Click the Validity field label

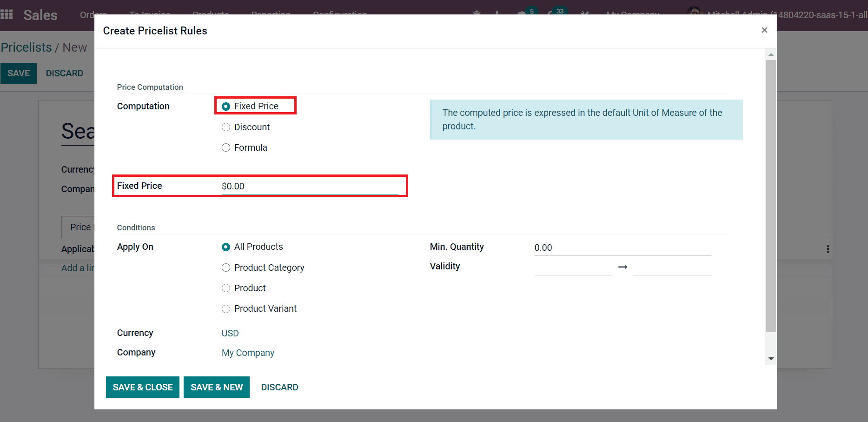coord(445,266)
